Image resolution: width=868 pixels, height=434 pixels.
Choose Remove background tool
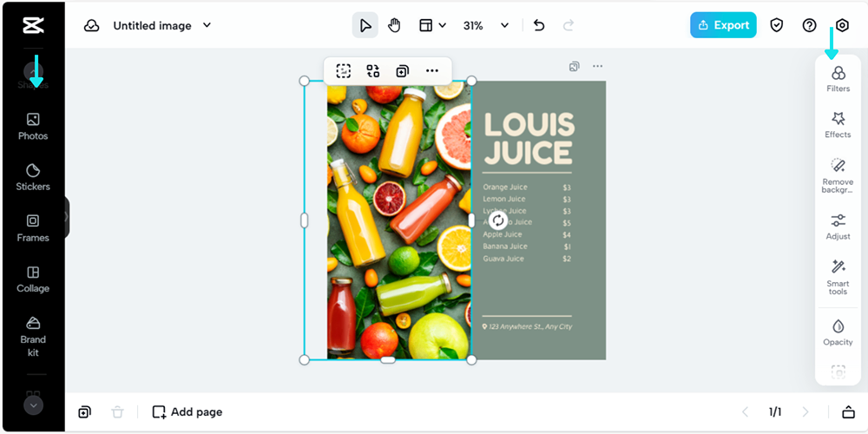pos(838,175)
